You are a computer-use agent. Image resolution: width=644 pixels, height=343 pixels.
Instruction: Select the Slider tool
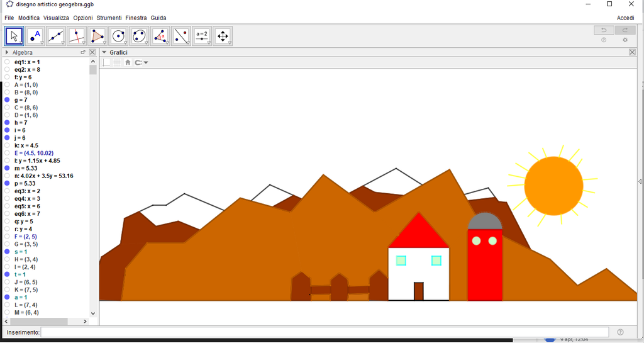pyautogui.click(x=201, y=37)
